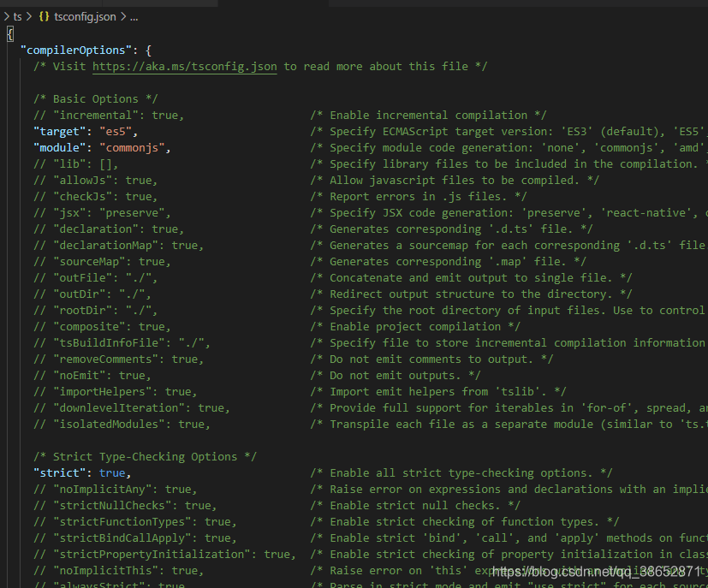Click the commented "importHelpers" option

(x=116, y=391)
